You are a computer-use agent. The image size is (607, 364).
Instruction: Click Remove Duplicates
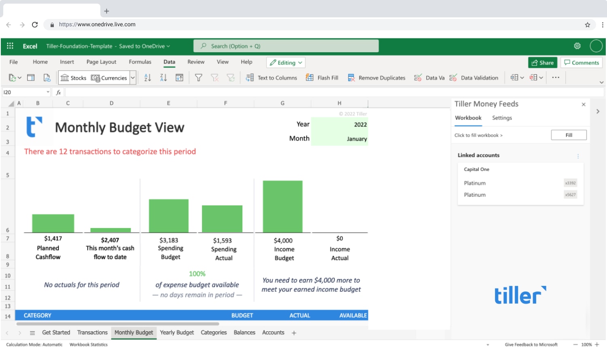[376, 78]
